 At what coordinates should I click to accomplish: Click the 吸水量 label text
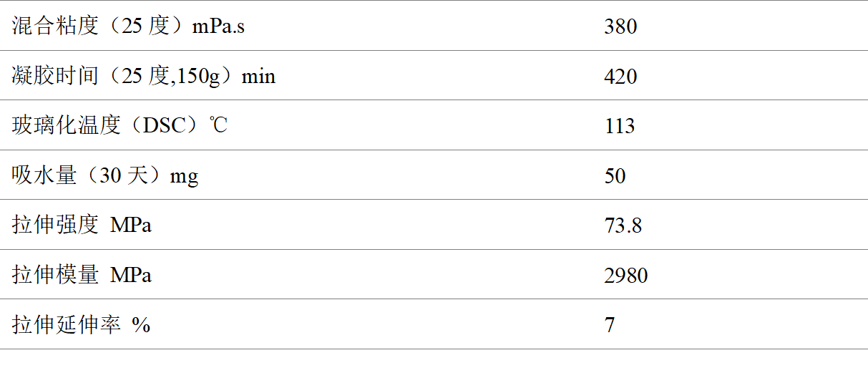(44, 175)
